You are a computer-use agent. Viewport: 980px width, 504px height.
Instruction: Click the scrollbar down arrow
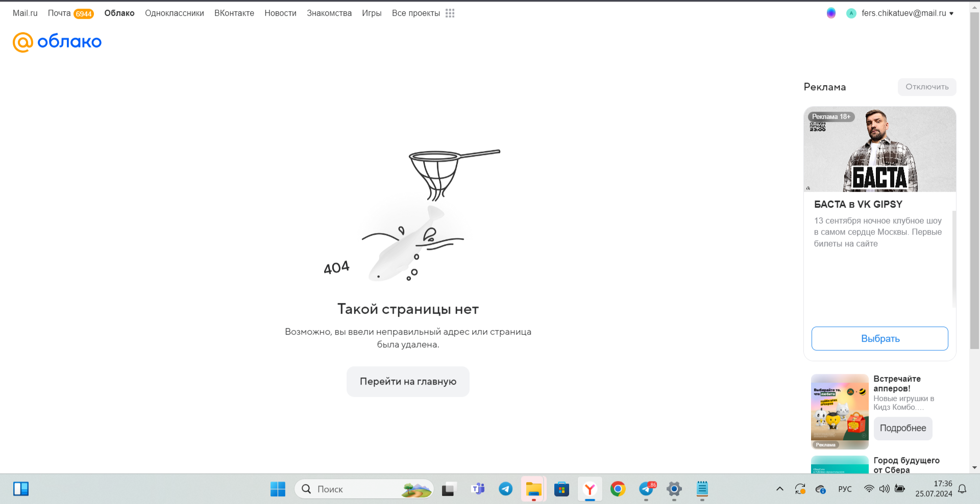coord(974,467)
